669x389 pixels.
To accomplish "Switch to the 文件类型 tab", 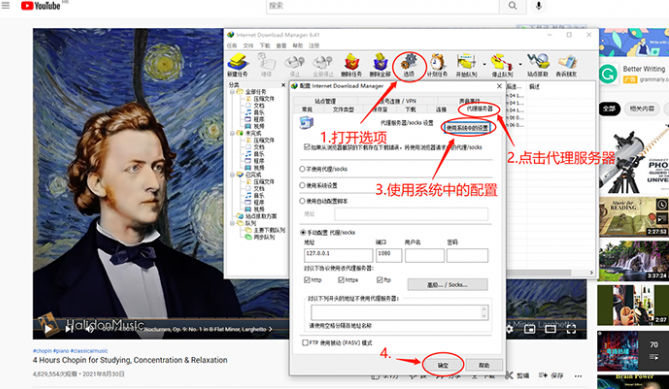I will (x=343, y=110).
